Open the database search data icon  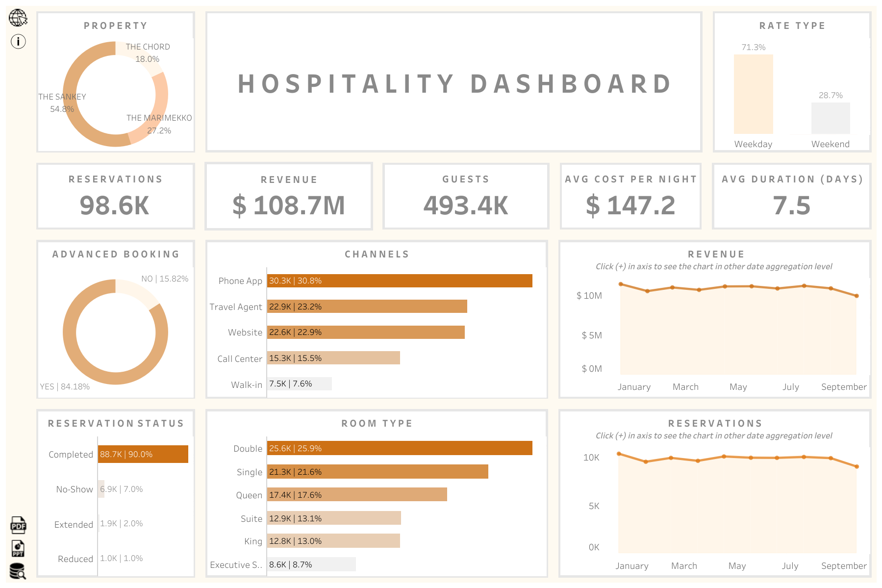tap(18, 571)
